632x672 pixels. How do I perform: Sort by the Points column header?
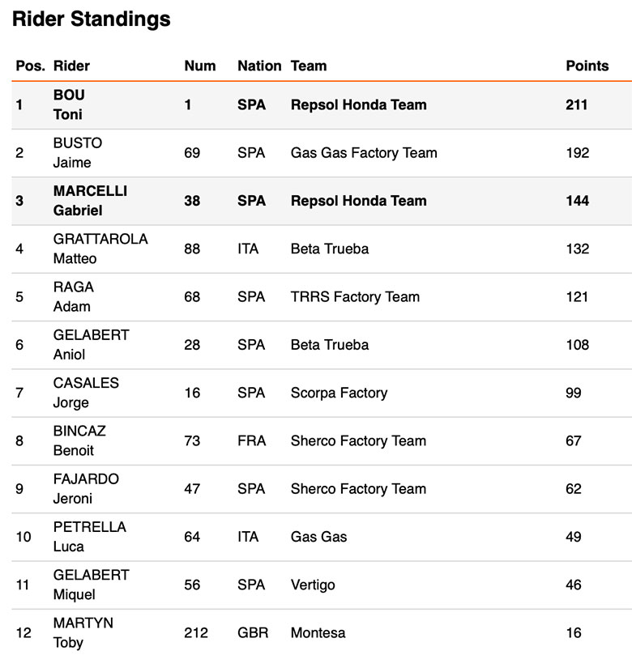click(x=587, y=66)
